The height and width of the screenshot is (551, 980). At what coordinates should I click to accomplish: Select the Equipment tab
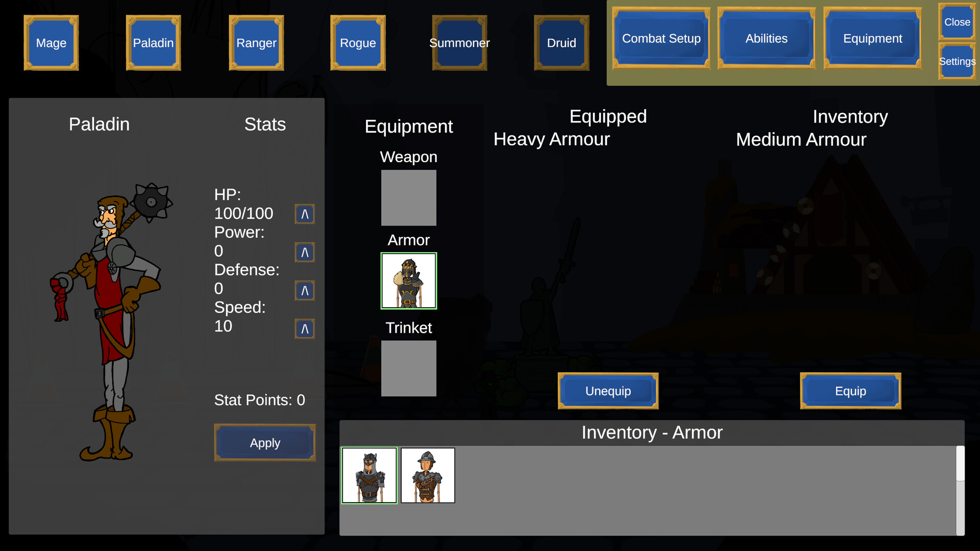click(x=871, y=38)
